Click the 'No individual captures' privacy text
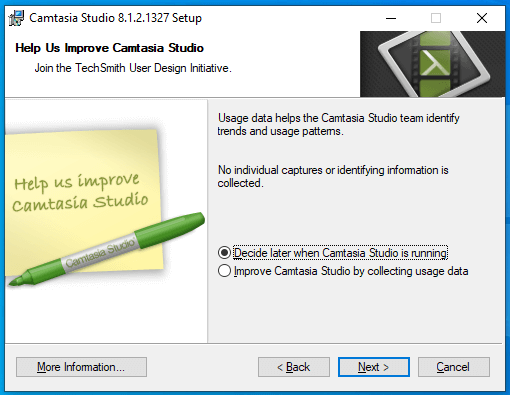This screenshot has height=395, width=510. [333, 176]
